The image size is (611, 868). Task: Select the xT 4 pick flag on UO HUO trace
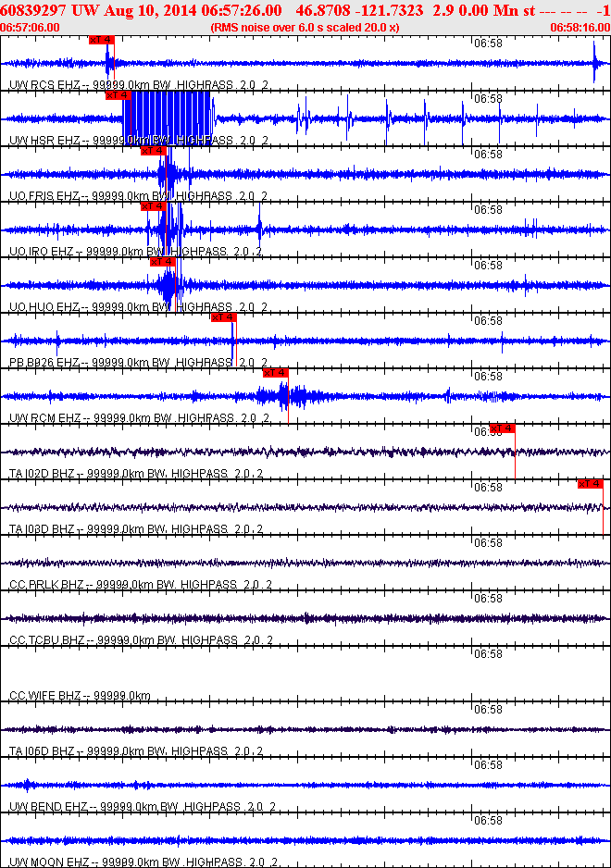click(162, 262)
